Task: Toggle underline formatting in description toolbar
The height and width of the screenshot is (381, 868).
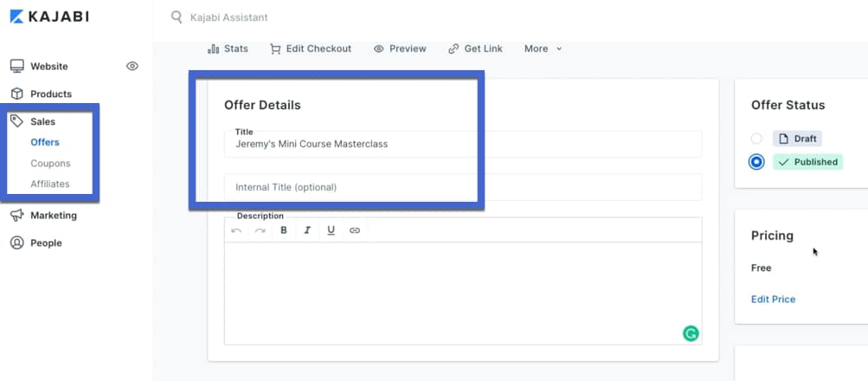Action: pyautogui.click(x=331, y=230)
